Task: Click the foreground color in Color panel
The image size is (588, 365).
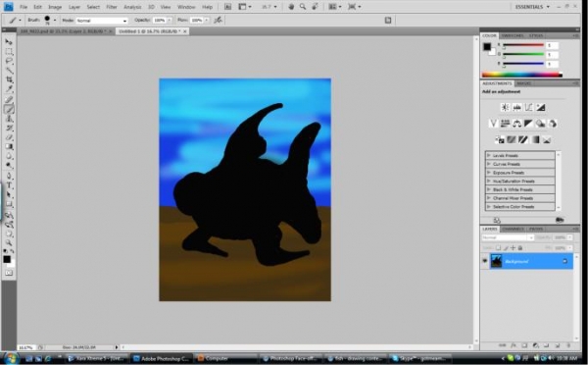Action: pos(487,46)
